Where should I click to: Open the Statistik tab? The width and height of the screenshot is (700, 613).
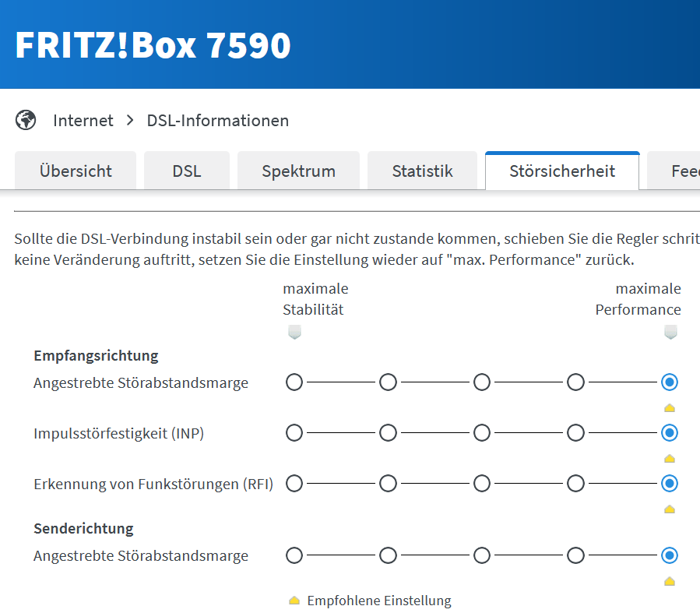pyautogui.click(x=422, y=171)
